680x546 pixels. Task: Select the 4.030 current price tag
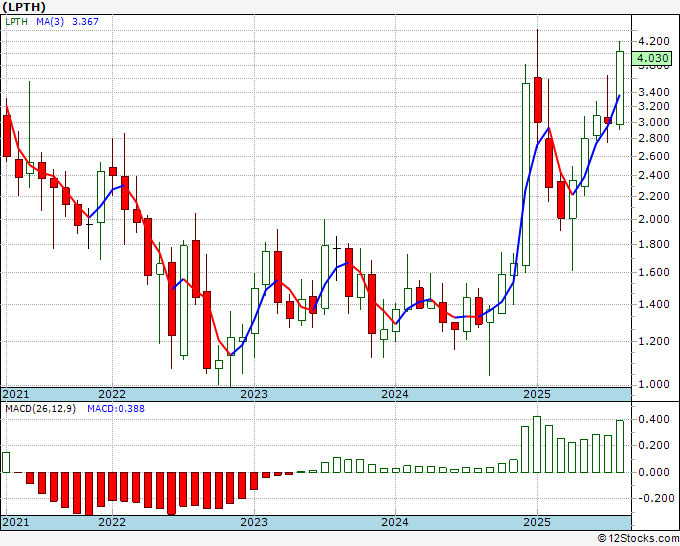tap(651, 58)
